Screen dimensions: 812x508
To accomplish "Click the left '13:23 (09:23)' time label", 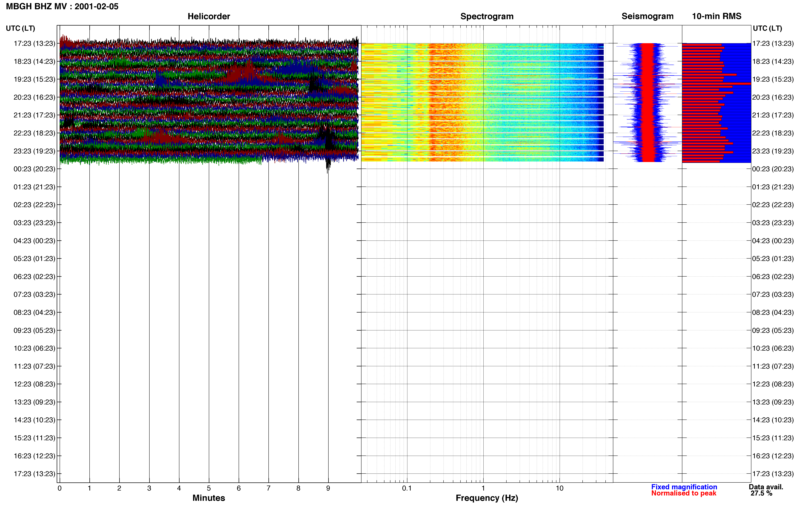I will point(34,402).
